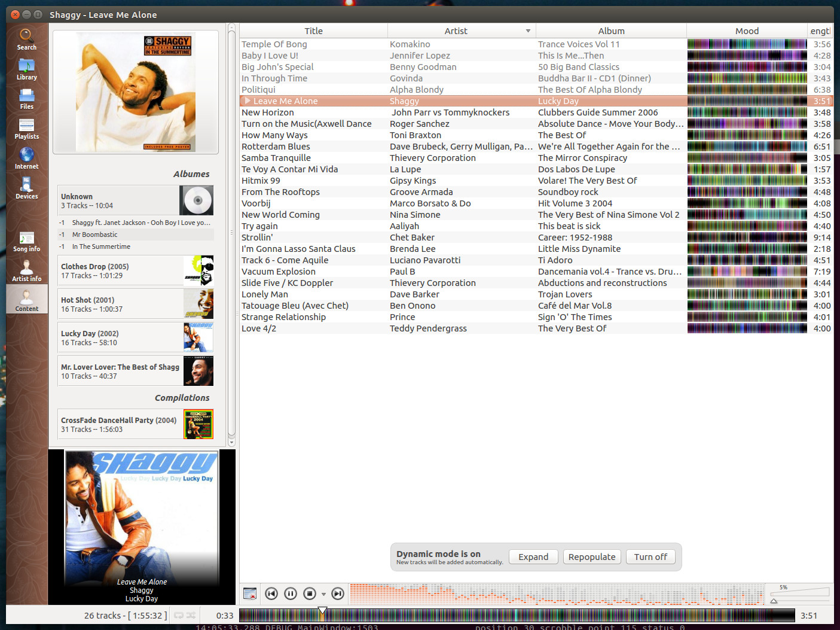
Task: Toggle shuffle mode in status bar
Action: pos(191,615)
